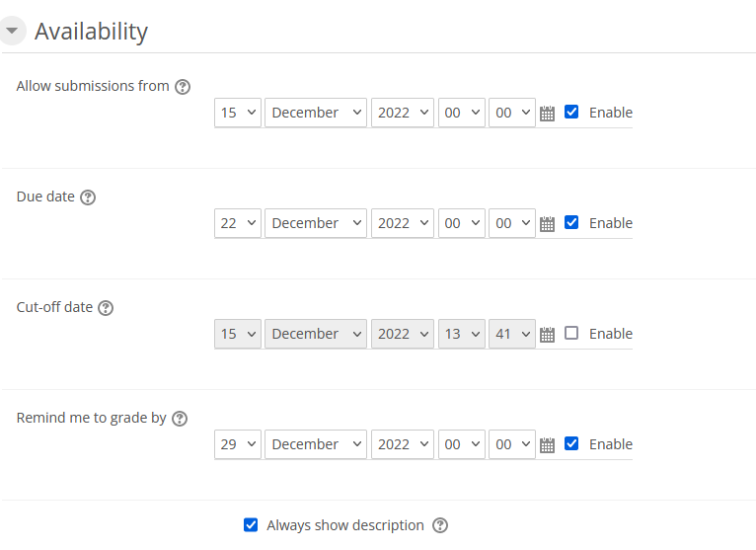Open calendar picker for Remind me to grade by
This screenshot has height=550, width=756.
click(548, 445)
